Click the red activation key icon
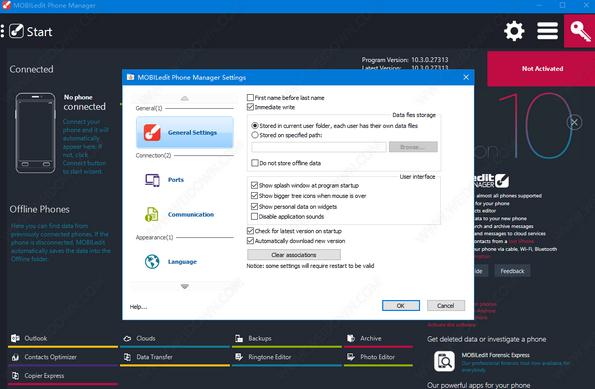Screen dimensions: 595x389 tap(579, 31)
